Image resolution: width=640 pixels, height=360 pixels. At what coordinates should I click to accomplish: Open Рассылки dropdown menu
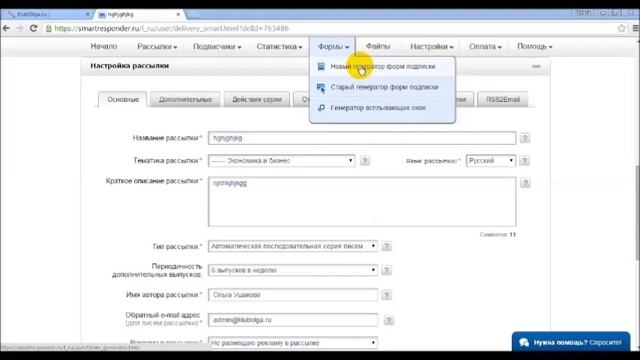(157, 47)
